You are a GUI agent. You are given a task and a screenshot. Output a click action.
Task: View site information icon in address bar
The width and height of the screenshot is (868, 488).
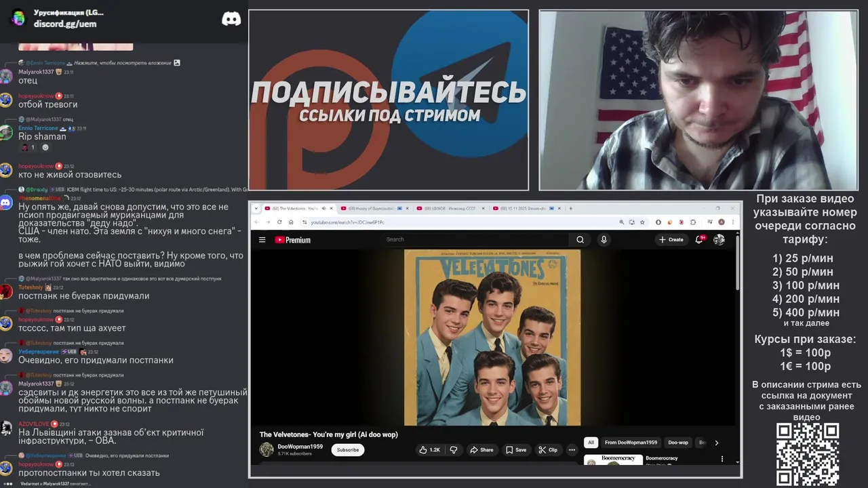pos(304,222)
